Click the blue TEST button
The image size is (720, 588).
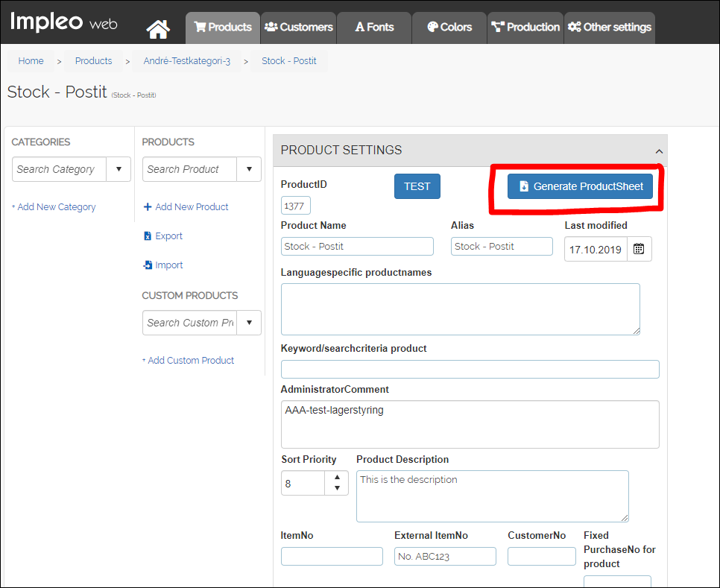pos(417,186)
